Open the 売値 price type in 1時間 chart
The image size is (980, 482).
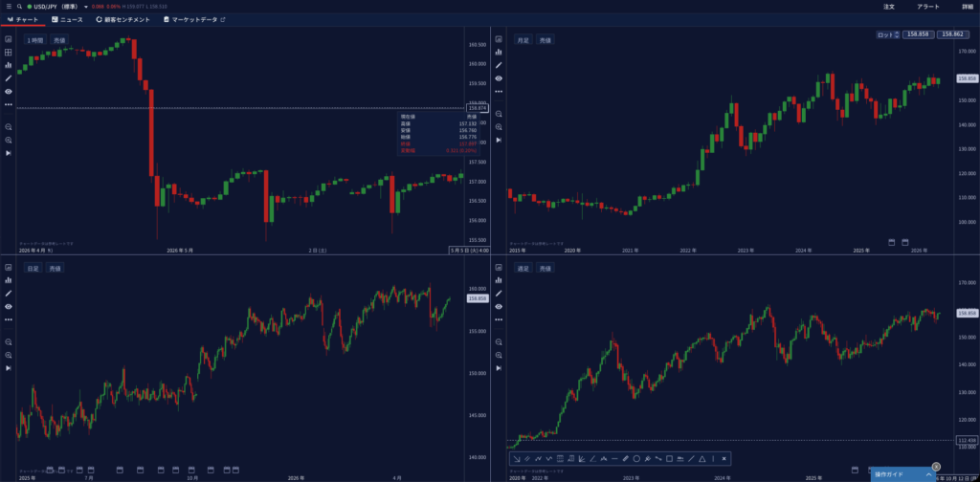(x=59, y=39)
